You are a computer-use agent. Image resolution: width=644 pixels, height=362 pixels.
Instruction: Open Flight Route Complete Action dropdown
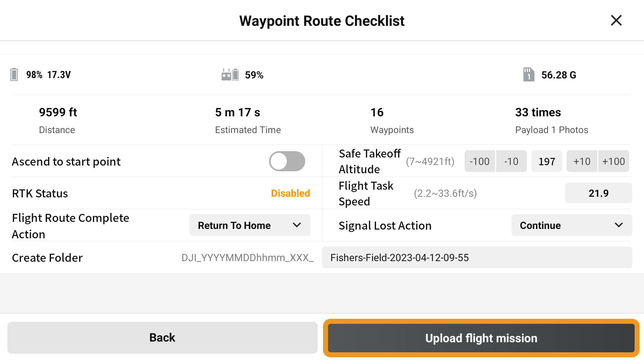click(x=250, y=225)
